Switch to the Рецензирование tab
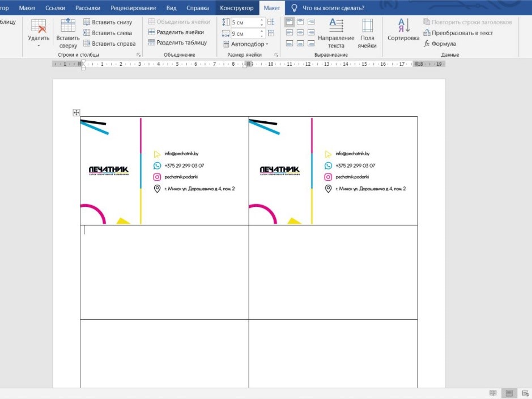The width and height of the screenshot is (532, 399). pyautogui.click(x=134, y=8)
